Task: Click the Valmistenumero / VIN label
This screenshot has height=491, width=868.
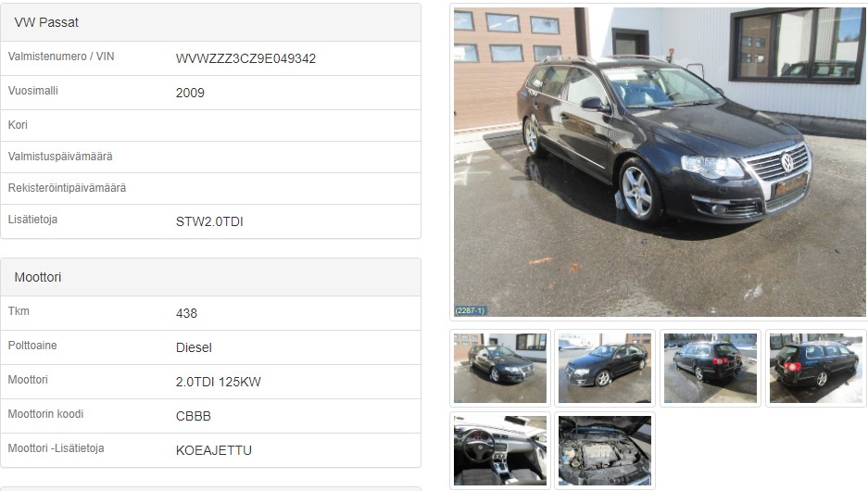Action: (61, 57)
